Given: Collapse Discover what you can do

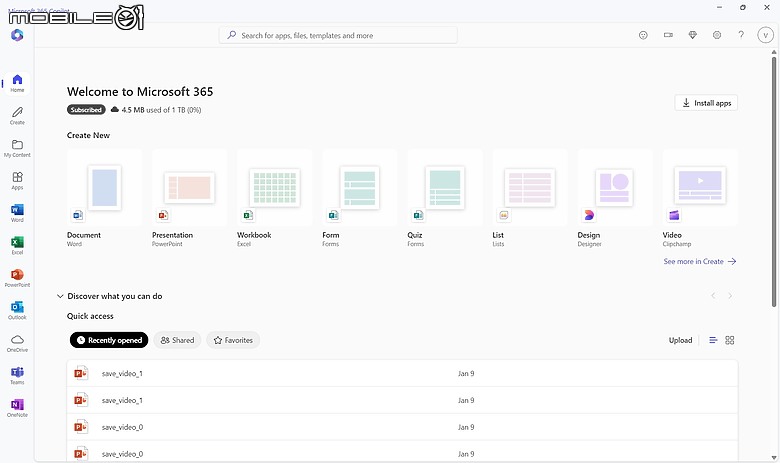Looking at the screenshot, I should 60,296.
